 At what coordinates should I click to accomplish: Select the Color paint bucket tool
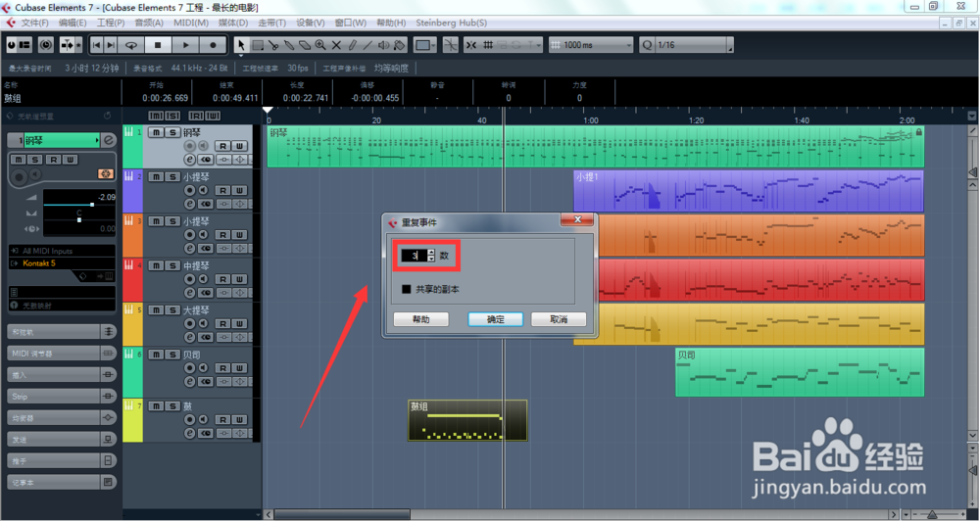coord(400,45)
